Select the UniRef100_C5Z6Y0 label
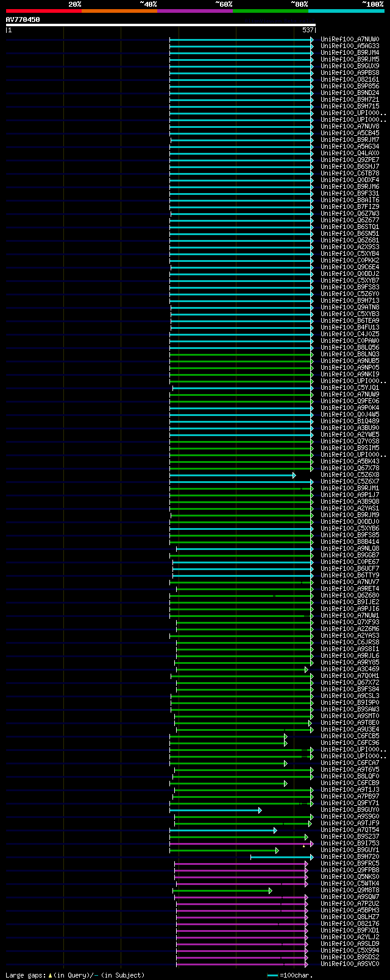The height and width of the screenshot is (980, 390). (350, 294)
